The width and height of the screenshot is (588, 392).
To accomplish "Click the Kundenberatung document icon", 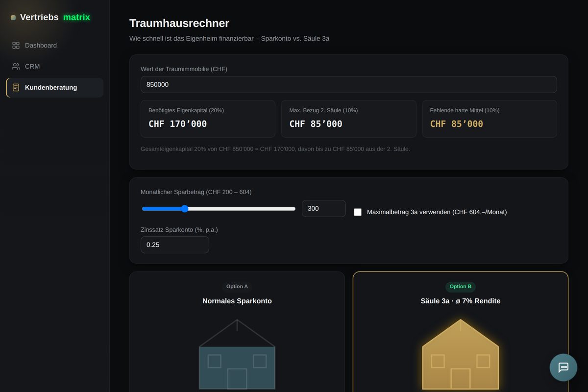I will [16, 87].
